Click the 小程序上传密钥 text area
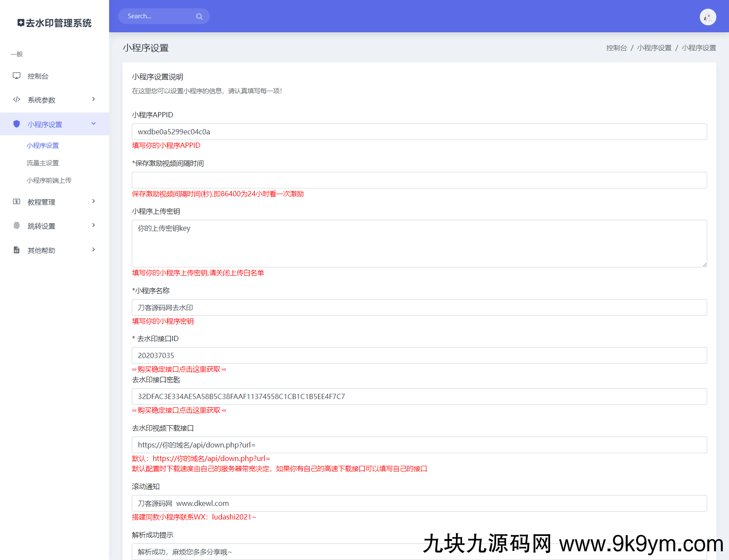This screenshot has width=729, height=560. click(419, 243)
